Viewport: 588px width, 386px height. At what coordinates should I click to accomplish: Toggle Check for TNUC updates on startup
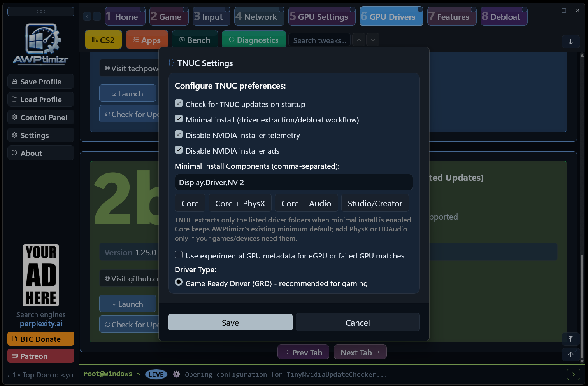(x=179, y=103)
